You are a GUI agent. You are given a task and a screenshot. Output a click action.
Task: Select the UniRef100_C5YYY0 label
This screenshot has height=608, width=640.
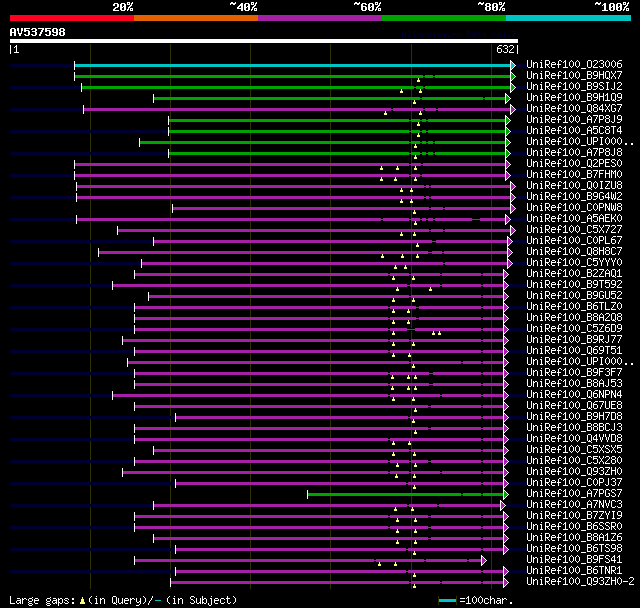click(x=574, y=263)
